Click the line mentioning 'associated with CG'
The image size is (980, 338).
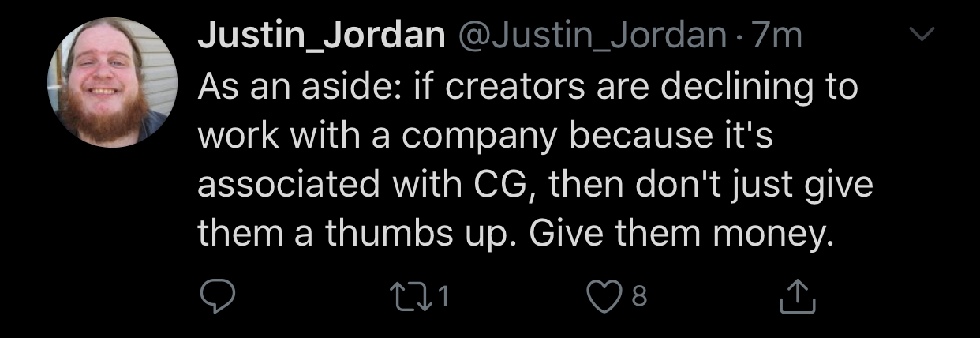536,185
